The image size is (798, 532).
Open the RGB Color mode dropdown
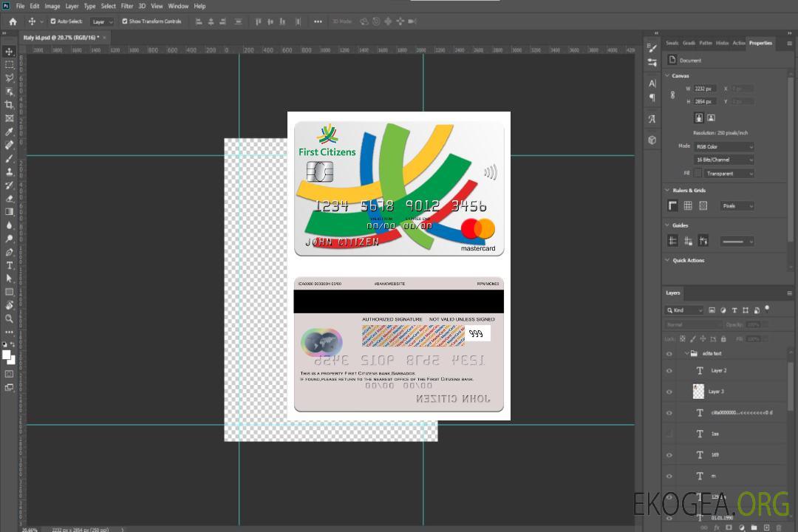(724, 146)
